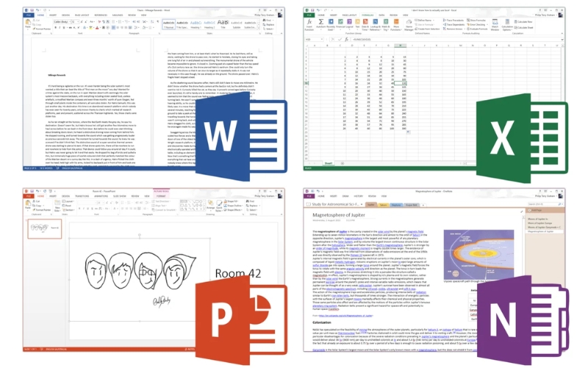Screen dimensions: 588x368
Task: Open Calculation Options dropdown in Excel
Action: click(507, 25)
